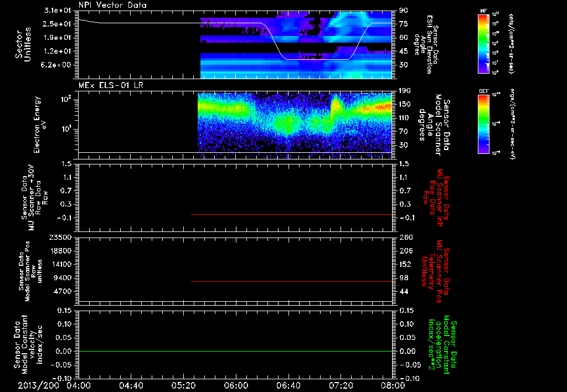567x392 pixels.
Task: Click the "2.5e+01" sector tick value
Action: click(x=58, y=24)
